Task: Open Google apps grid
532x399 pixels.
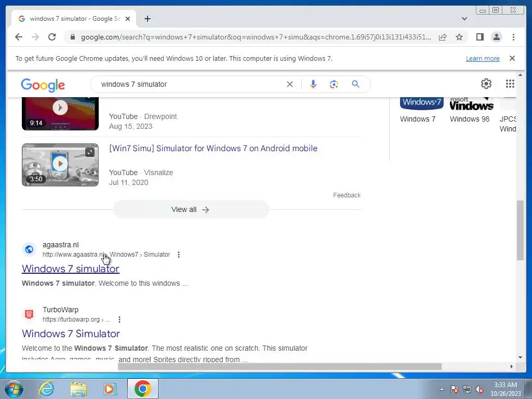Action: tap(510, 84)
